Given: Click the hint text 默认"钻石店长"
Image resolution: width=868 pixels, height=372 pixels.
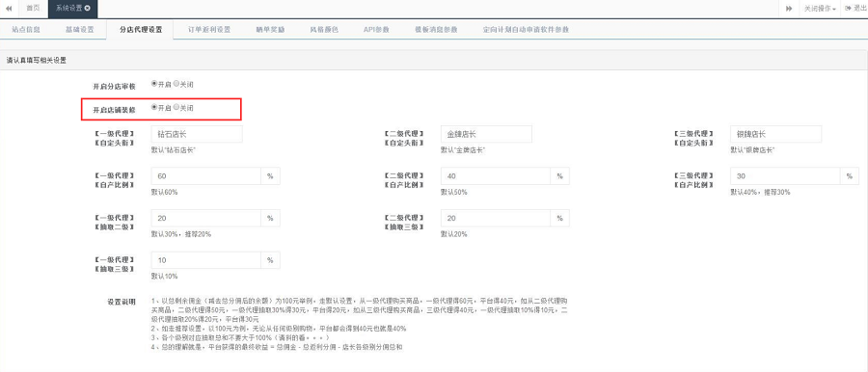Looking at the screenshot, I should (x=174, y=150).
